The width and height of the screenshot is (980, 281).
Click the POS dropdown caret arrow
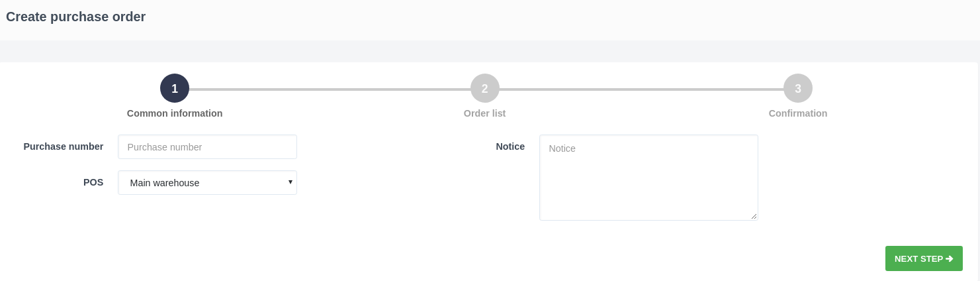(290, 182)
